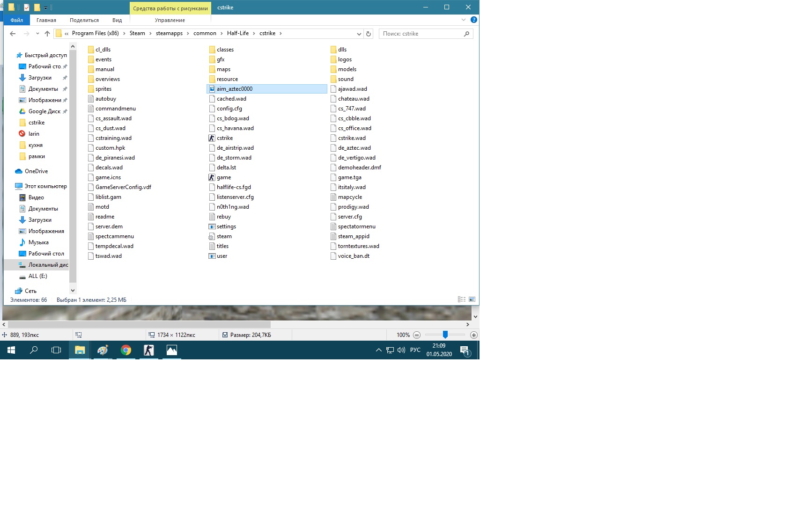This screenshot has height=525, width=812.
Task: Click zoom in plus button in Paint
Action: (x=473, y=335)
